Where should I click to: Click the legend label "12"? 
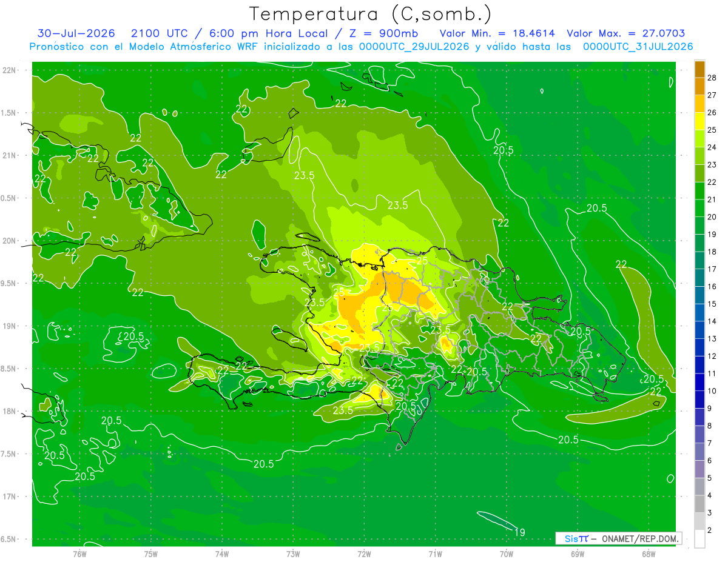pos(712,356)
